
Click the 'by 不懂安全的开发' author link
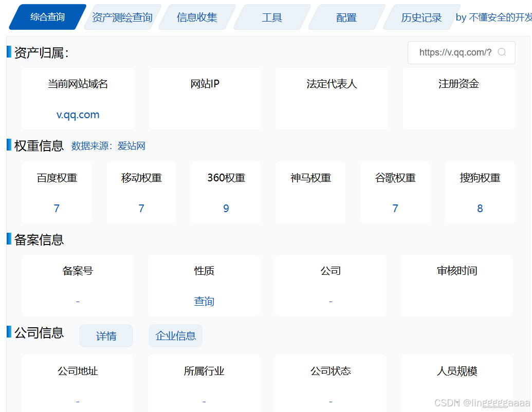pos(492,17)
